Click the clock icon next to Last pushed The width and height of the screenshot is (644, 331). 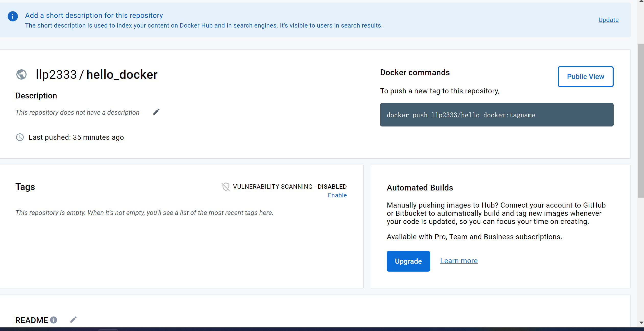pyautogui.click(x=20, y=137)
